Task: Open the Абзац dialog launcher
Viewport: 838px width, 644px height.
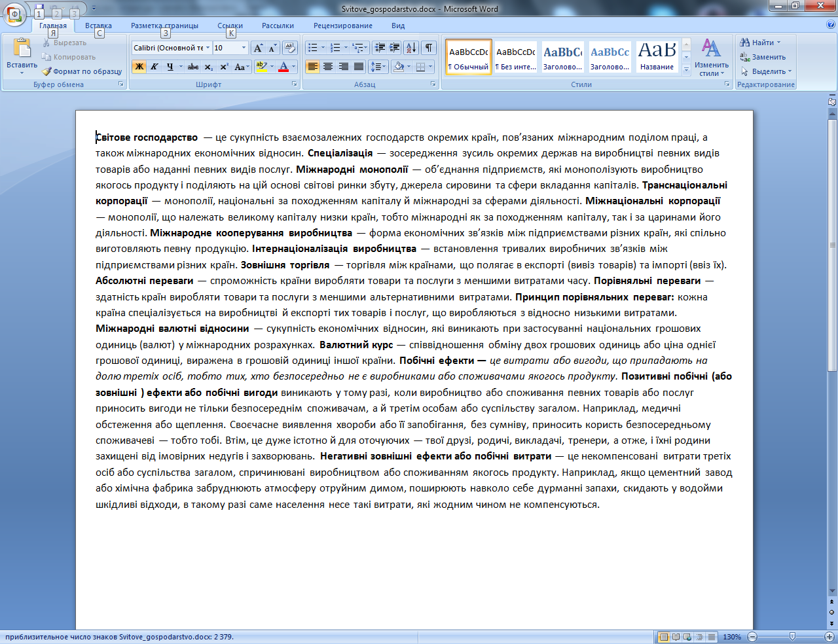Action: [433, 84]
